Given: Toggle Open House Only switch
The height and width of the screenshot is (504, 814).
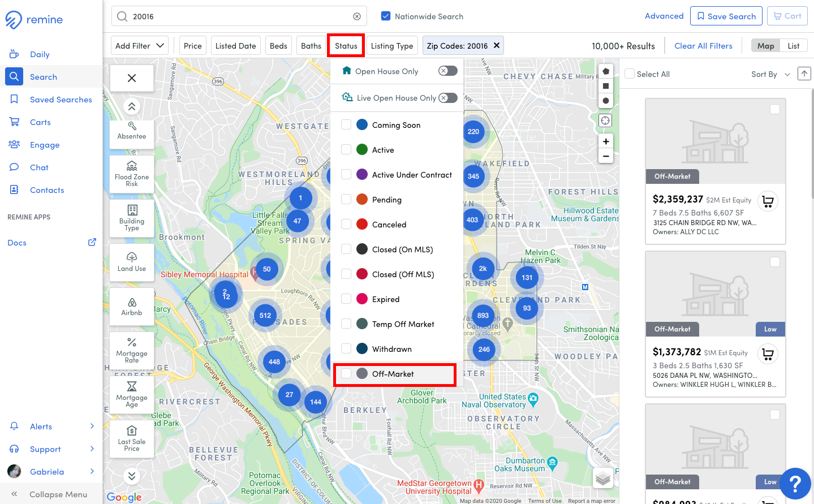Looking at the screenshot, I should click(x=448, y=71).
